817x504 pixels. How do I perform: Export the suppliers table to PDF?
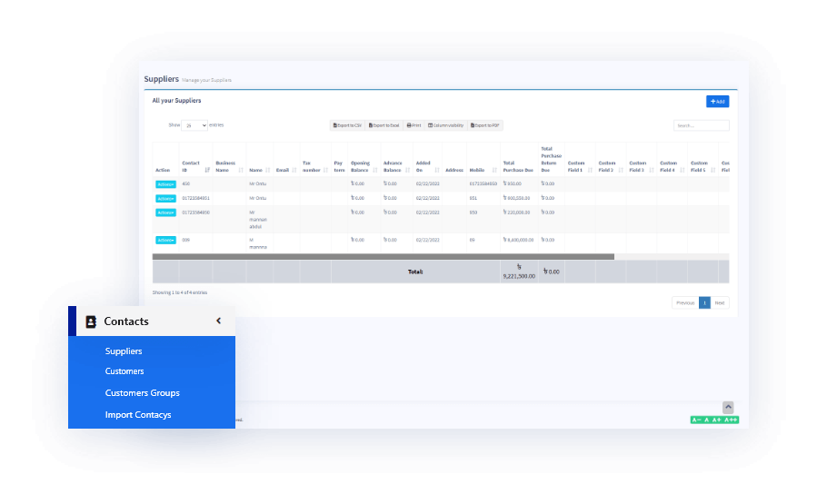(x=485, y=125)
